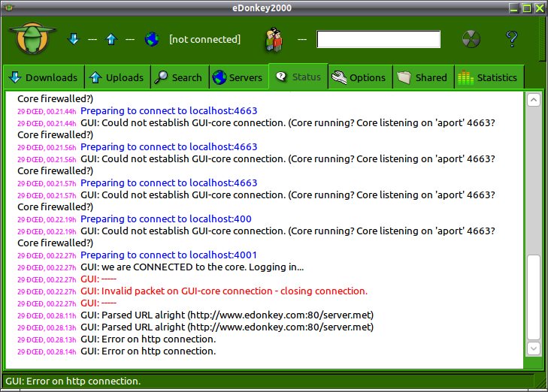Click the eDonkey donkey logo

[x=32, y=38]
